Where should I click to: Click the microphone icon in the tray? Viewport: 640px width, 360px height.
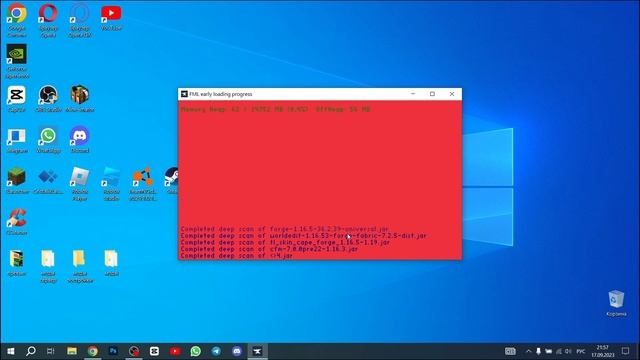tap(538, 351)
